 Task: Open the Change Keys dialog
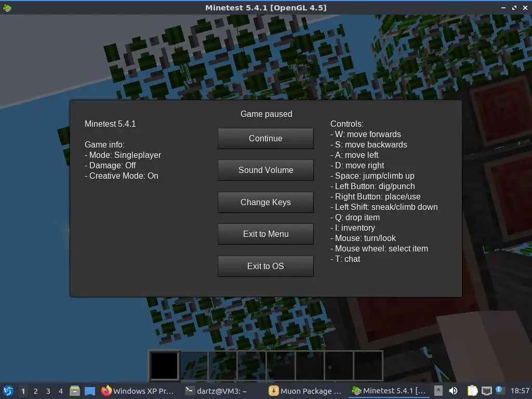pyautogui.click(x=265, y=202)
